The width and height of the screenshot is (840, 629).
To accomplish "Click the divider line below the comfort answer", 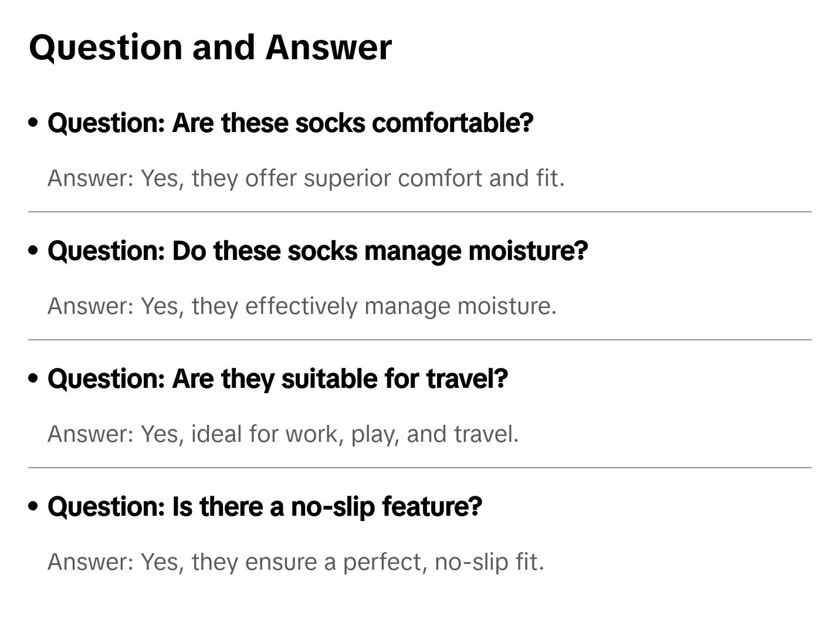I will pos(420,212).
